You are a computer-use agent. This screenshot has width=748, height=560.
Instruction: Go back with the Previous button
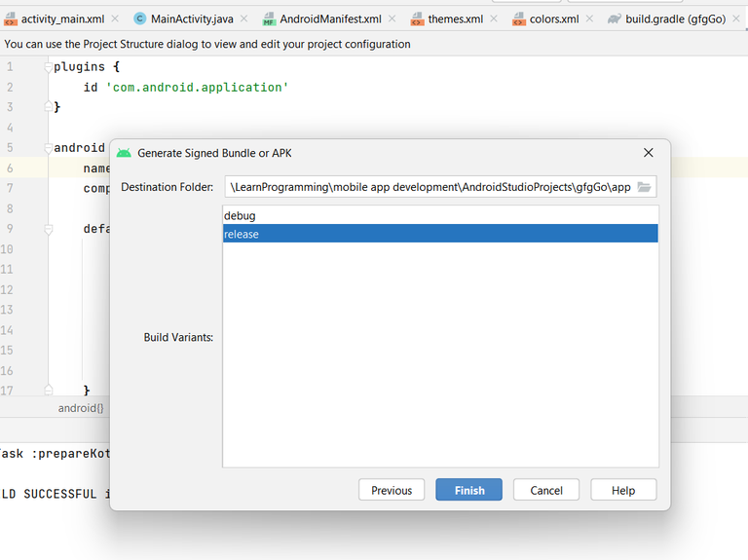(x=392, y=490)
